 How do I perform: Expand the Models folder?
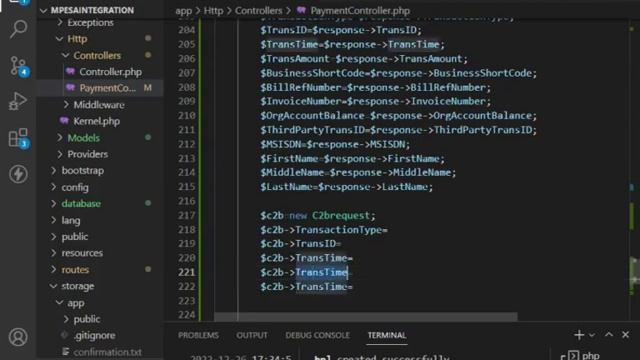click(60, 138)
